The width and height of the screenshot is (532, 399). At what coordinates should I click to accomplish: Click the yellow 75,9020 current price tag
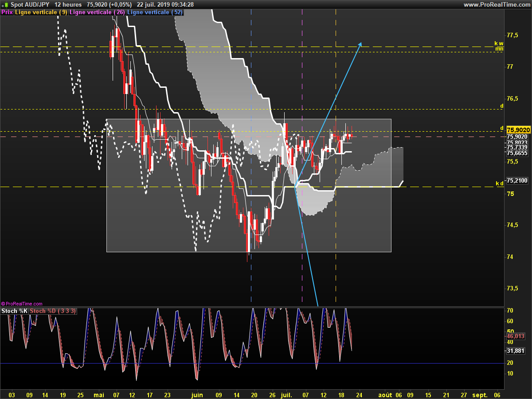click(x=518, y=129)
